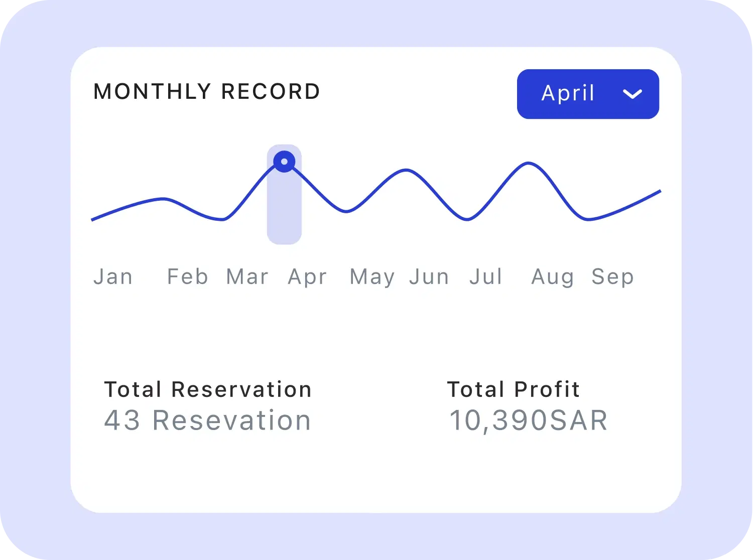Choose Jul on the chart axis
This screenshot has height=560, width=753.
pos(485,276)
